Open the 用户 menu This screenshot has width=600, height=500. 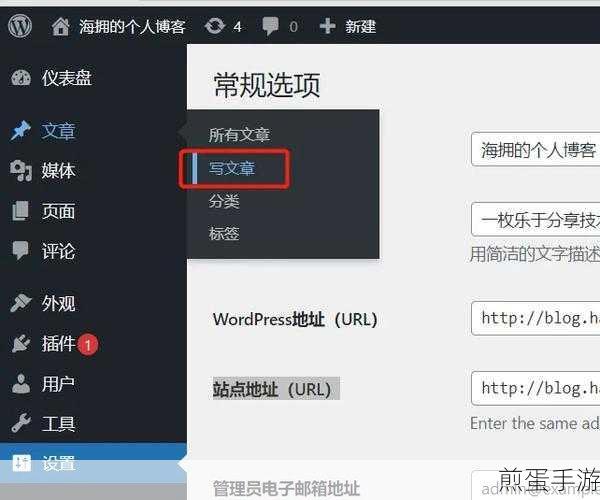click(x=58, y=384)
